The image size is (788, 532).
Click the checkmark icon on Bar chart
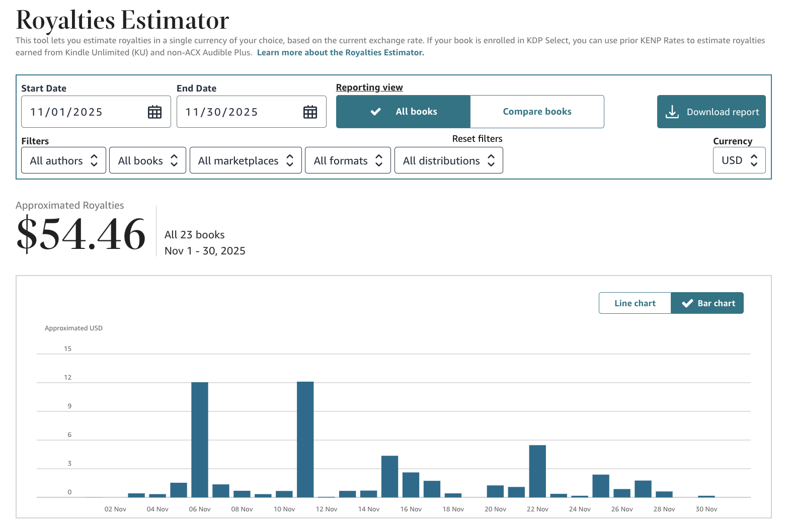pyautogui.click(x=687, y=303)
